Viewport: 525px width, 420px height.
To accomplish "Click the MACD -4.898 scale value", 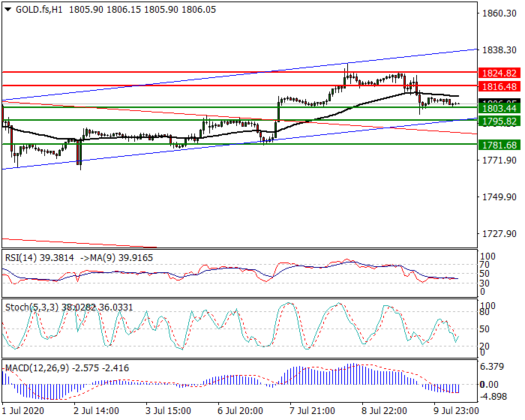I will 493,397.
